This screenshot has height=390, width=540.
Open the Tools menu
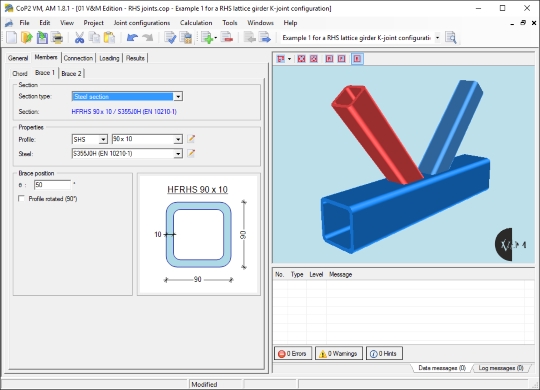[x=230, y=23]
